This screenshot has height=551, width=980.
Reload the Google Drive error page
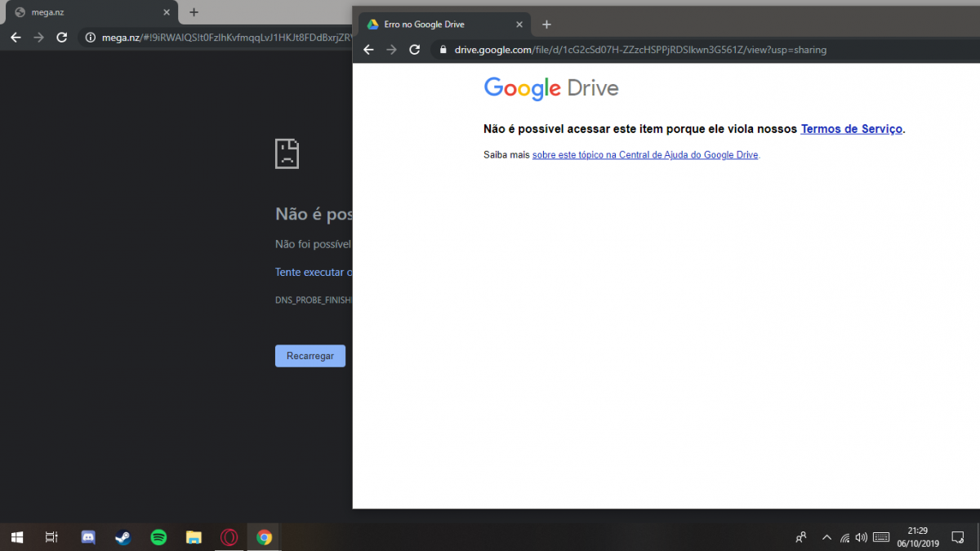click(415, 50)
